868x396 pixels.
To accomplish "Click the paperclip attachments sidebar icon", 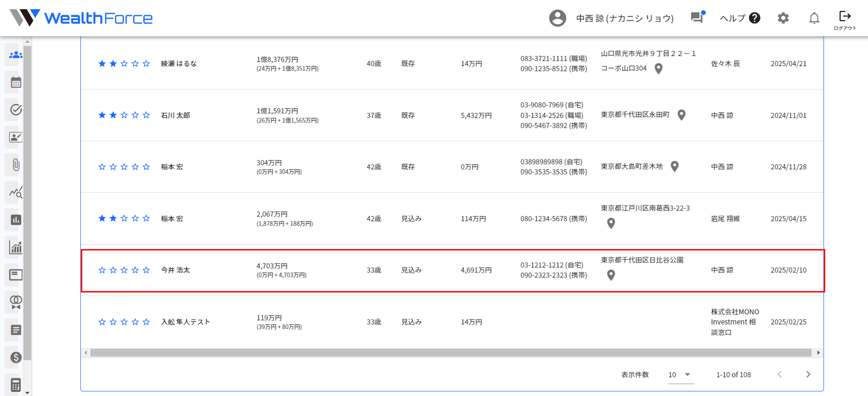I will click(16, 165).
